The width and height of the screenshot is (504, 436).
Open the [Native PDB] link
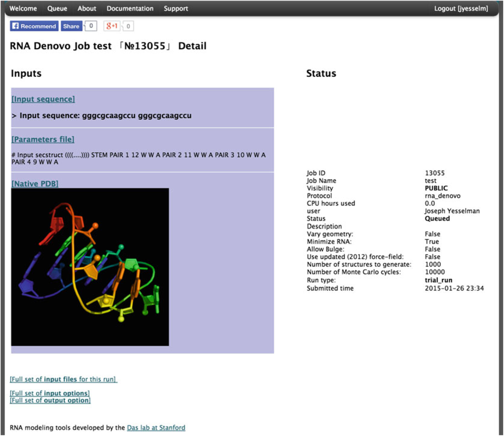point(35,184)
